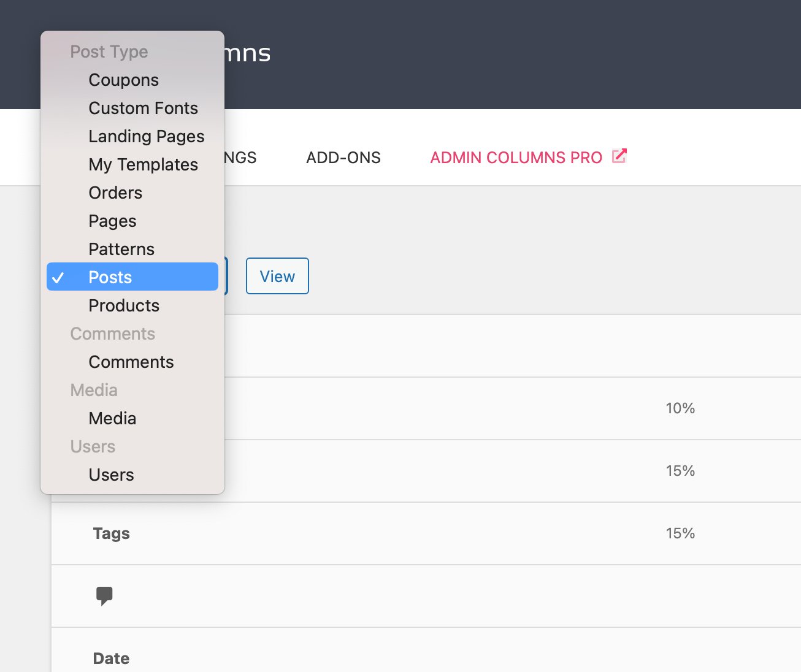The image size is (801, 672).
Task: Click the 15% width value for Tags
Action: coord(680,533)
